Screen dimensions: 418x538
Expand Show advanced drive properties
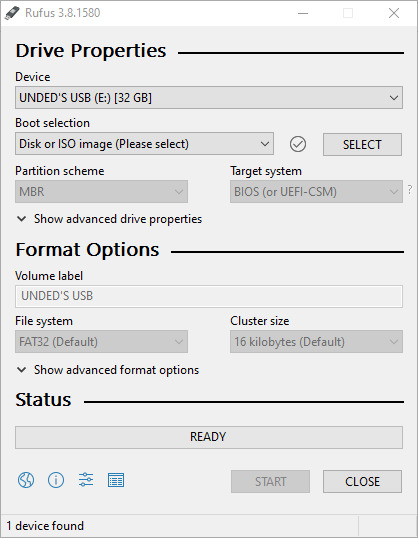click(x=109, y=219)
